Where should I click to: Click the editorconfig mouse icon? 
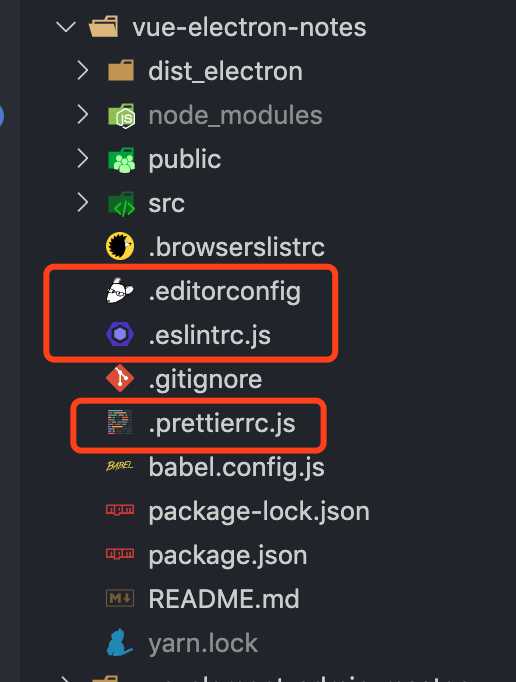(120, 291)
